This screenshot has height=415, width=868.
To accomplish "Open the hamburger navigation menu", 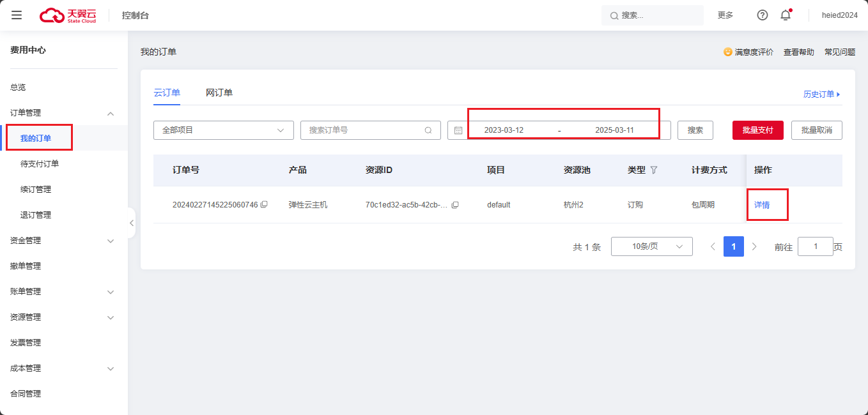I will (x=17, y=15).
